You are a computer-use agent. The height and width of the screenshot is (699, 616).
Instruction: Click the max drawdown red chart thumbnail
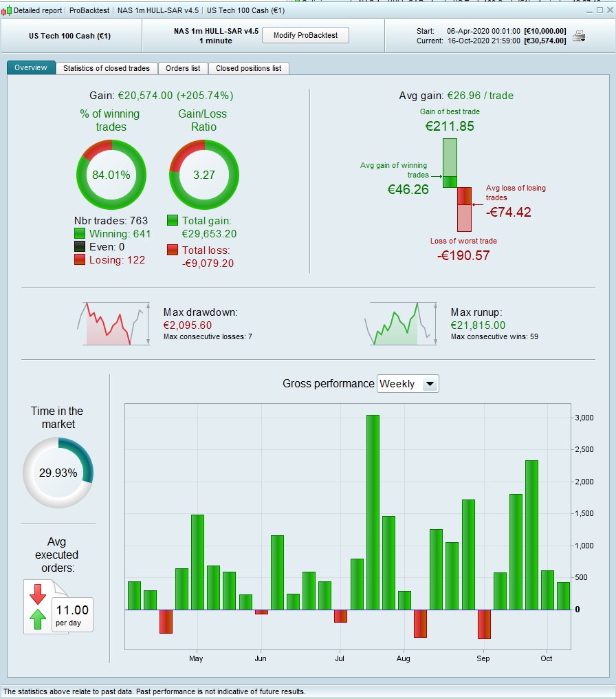click(x=113, y=324)
